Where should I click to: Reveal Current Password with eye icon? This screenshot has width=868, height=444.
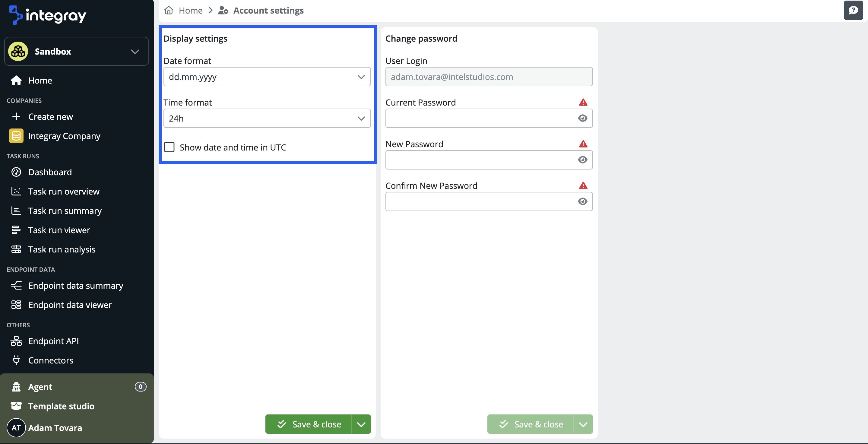[x=582, y=118]
